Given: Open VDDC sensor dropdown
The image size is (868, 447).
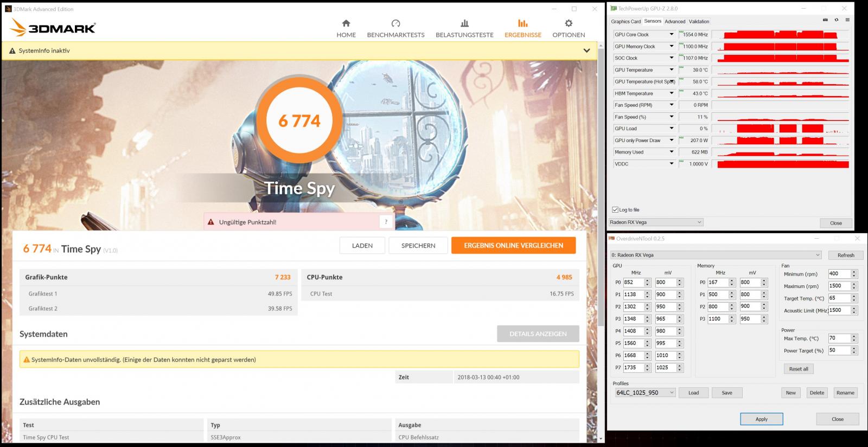Looking at the screenshot, I should tap(671, 164).
